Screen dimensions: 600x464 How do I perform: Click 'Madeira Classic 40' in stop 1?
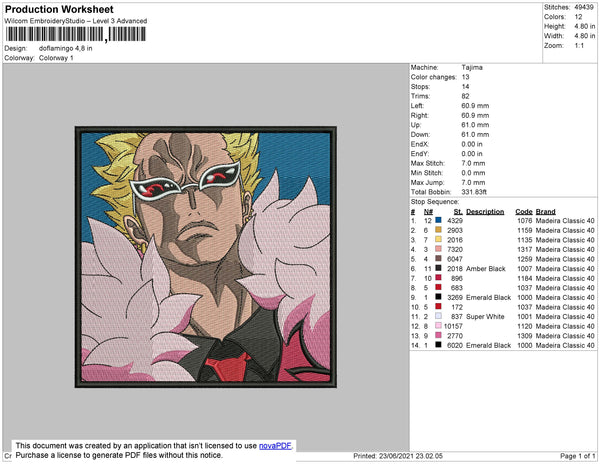click(x=565, y=221)
